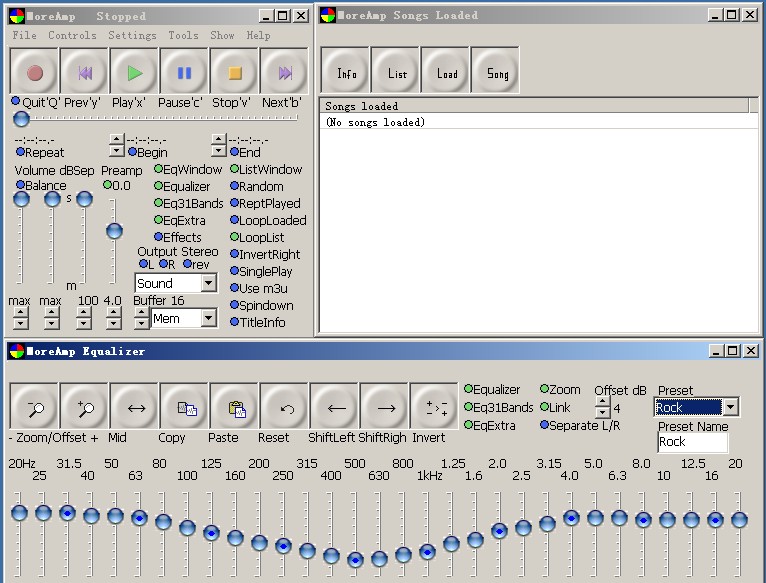This screenshot has height=583, width=766.
Task: Pause playback with the Pause button
Action: pyautogui.click(x=185, y=72)
